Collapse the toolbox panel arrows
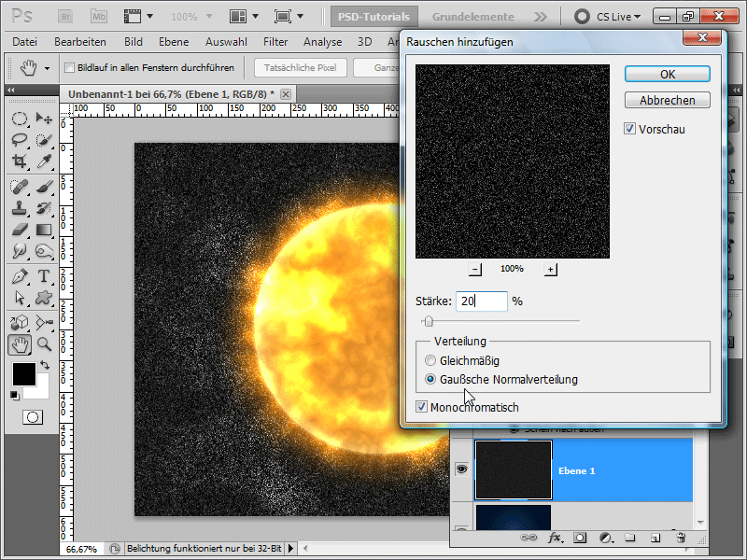This screenshot has height=560, width=747. (x=11, y=90)
